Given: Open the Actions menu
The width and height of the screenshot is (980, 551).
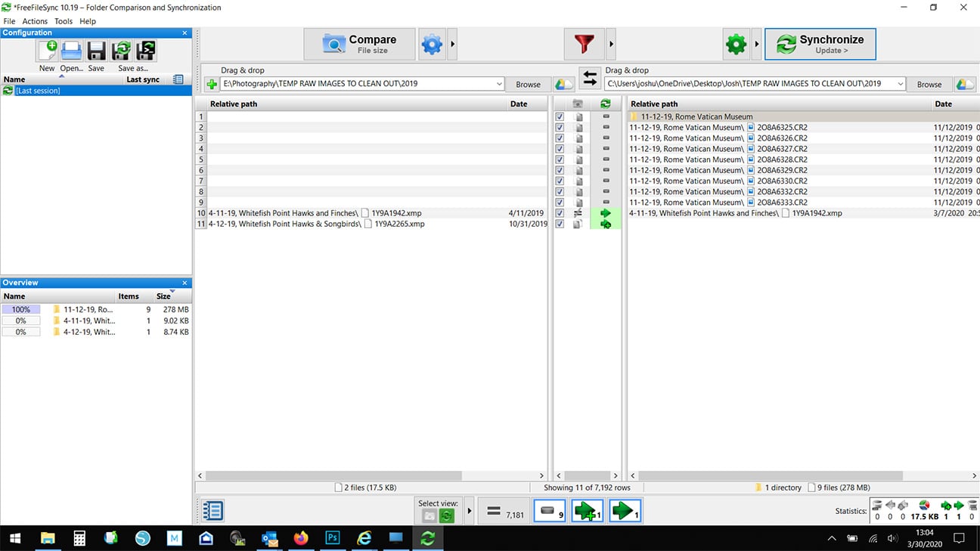Looking at the screenshot, I should point(35,21).
